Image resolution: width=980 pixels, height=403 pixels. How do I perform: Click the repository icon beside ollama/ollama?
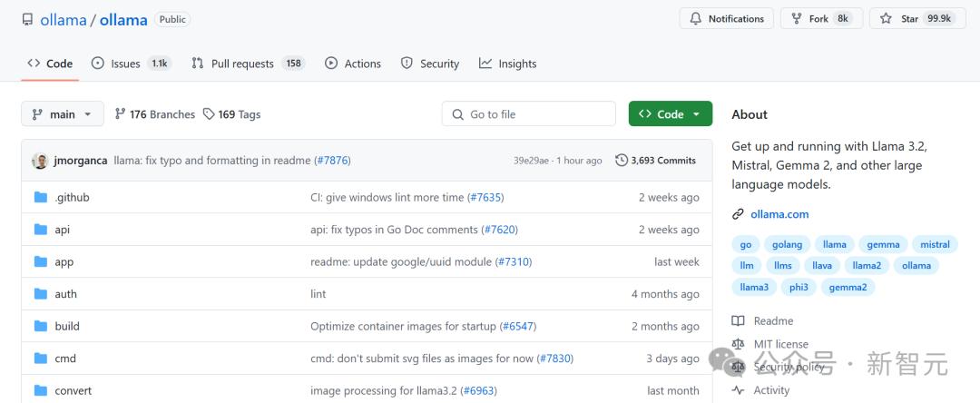tap(27, 19)
